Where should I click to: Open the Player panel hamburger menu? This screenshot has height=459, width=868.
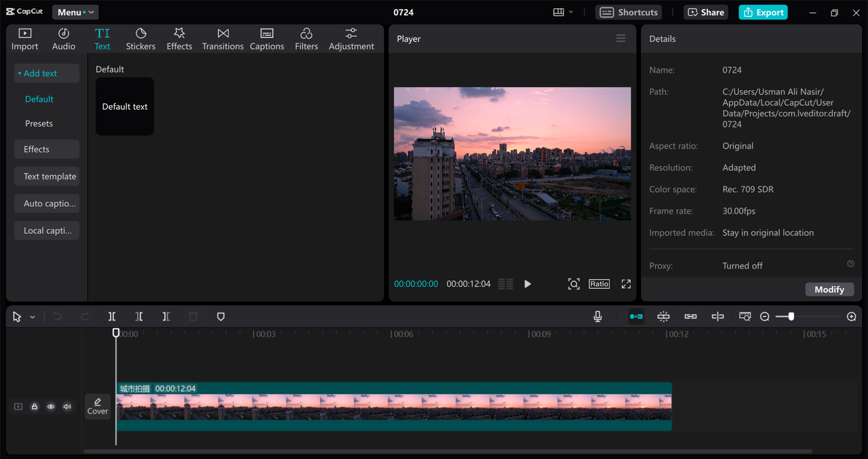(620, 39)
